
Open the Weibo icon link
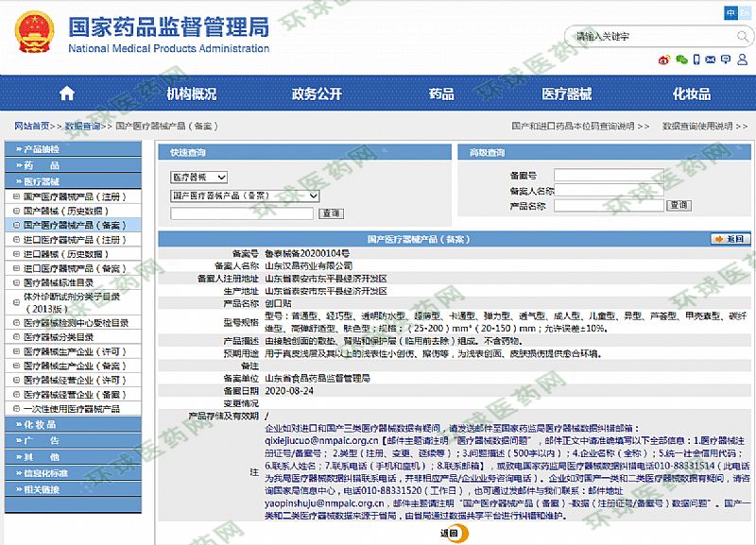(664, 60)
